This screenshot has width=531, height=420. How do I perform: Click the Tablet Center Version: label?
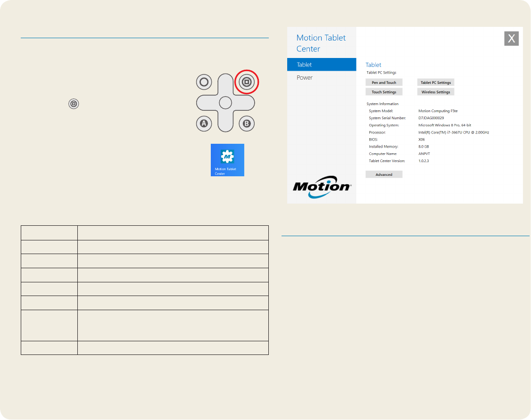[387, 161]
